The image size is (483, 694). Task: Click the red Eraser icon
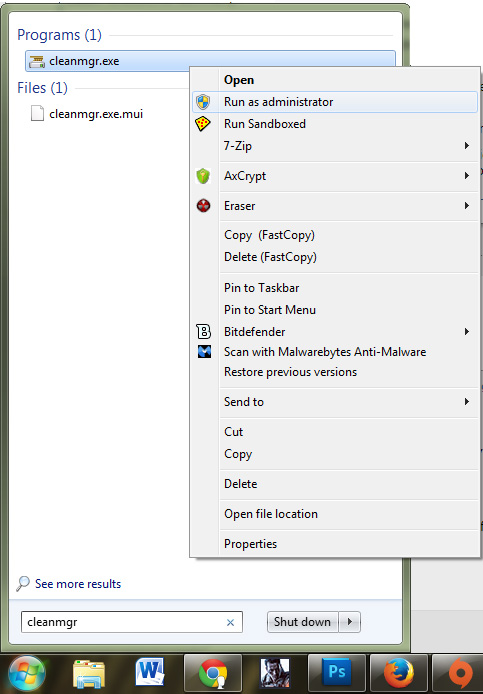coord(203,206)
